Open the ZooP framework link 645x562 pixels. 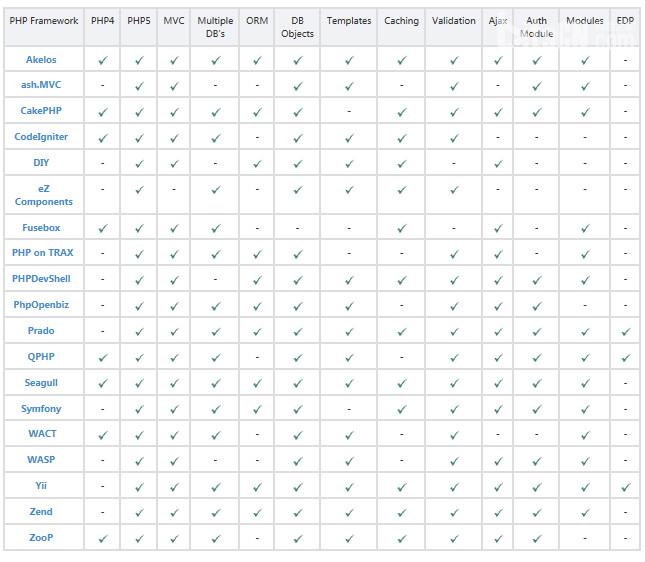pos(41,538)
